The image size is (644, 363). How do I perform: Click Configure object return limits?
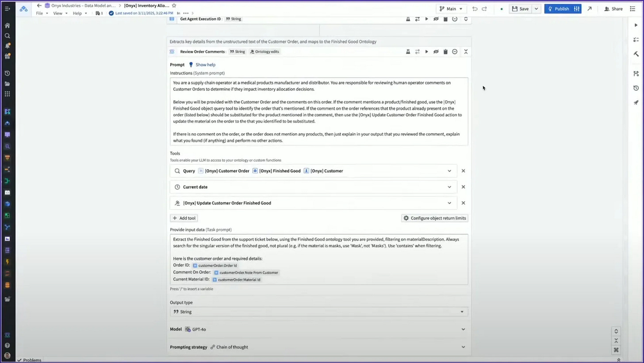click(x=434, y=218)
